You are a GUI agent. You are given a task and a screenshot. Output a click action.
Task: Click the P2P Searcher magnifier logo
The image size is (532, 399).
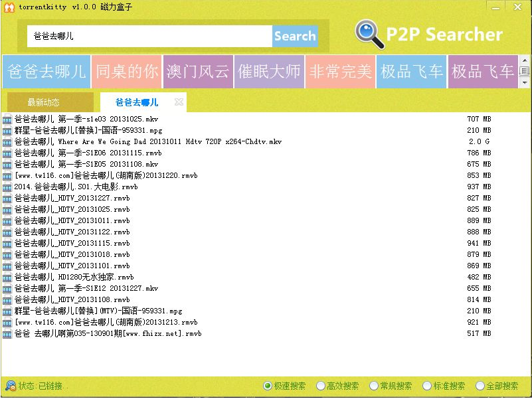click(x=369, y=35)
